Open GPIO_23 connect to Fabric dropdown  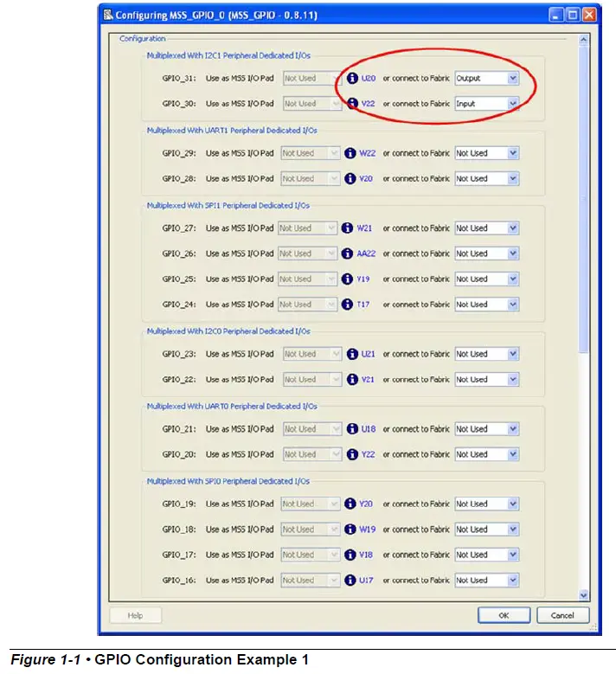coord(486,354)
